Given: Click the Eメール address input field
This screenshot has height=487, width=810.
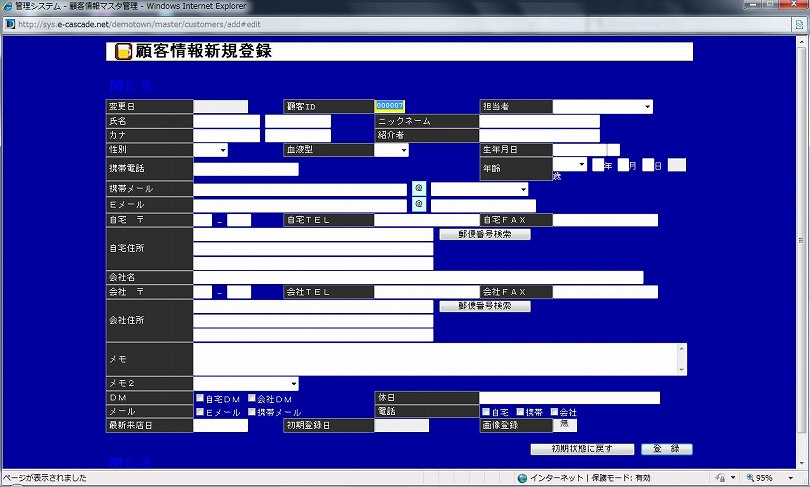Looking at the screenshot, I should click(x=300, y=205).
